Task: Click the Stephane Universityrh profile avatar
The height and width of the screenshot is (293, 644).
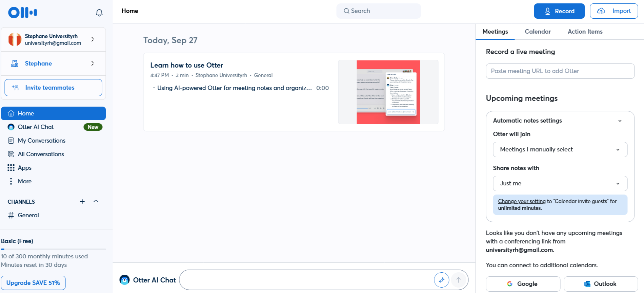Action: 15,39
